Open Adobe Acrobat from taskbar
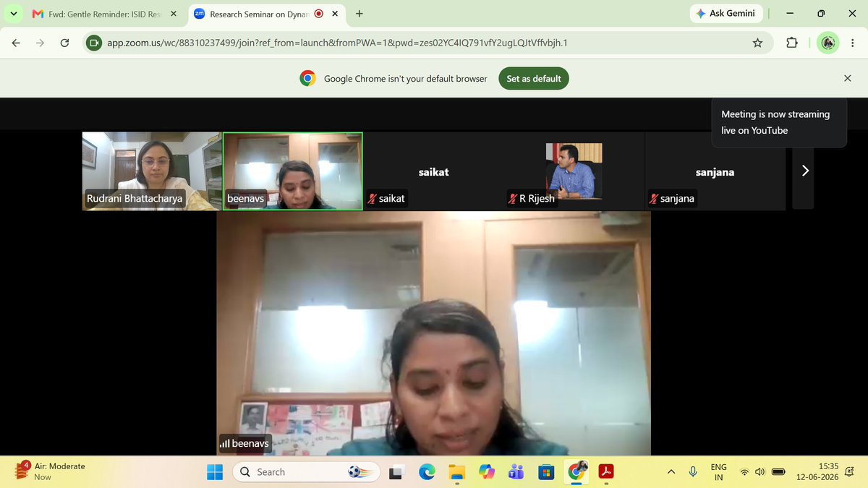The height and width of the screenshot is (488, 868). tap(606, 472)
